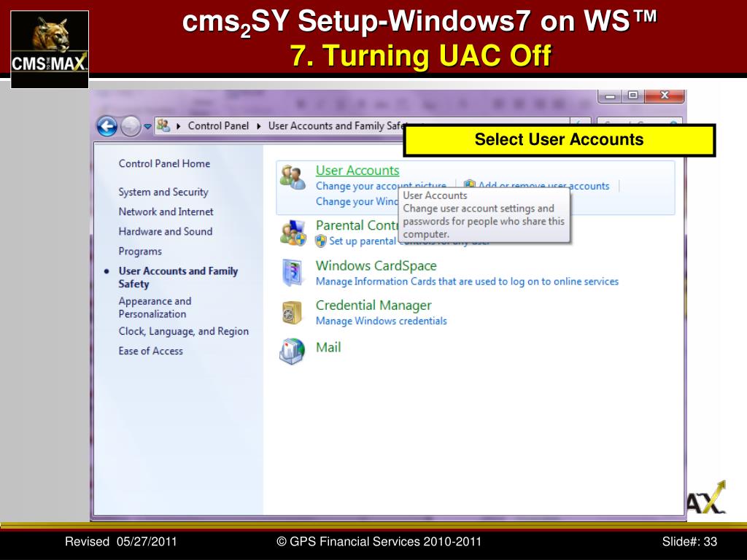Open Credential Manager heading
747x560 pixels.
click(373, 306)
